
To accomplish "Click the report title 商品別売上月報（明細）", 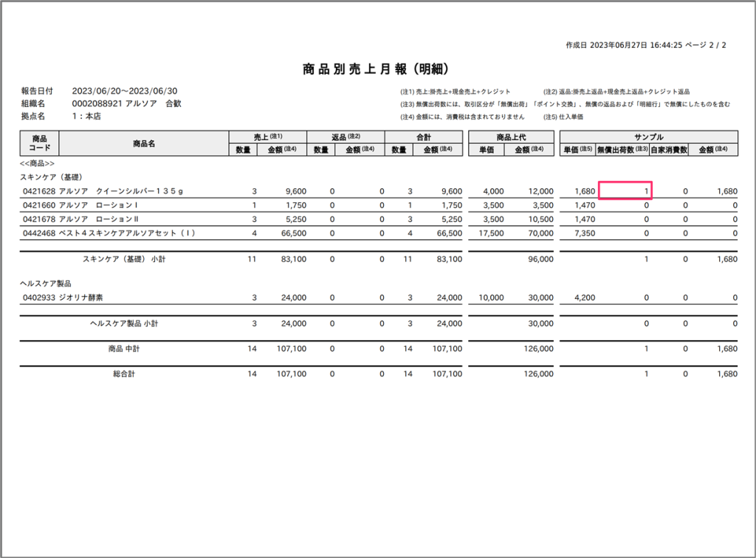I will click(377, 70).
